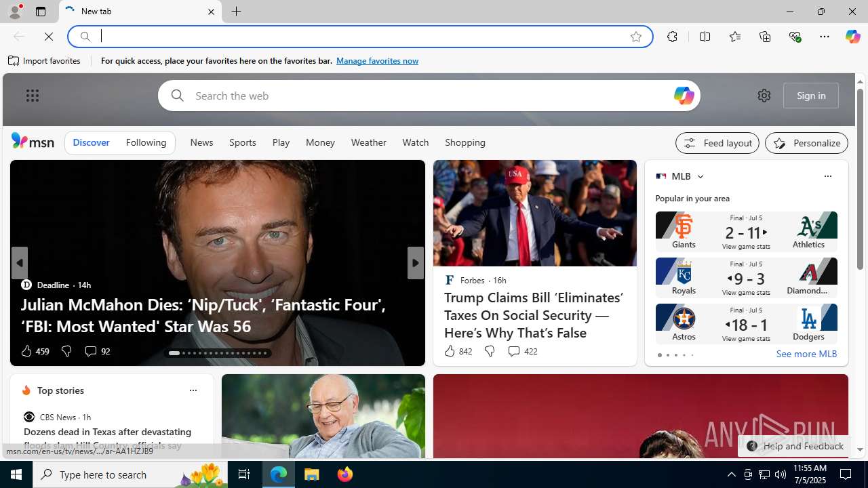Open Copilot icon in web search box
The width and height of the screenshot is (868, 488).
(x=684, y=96)
